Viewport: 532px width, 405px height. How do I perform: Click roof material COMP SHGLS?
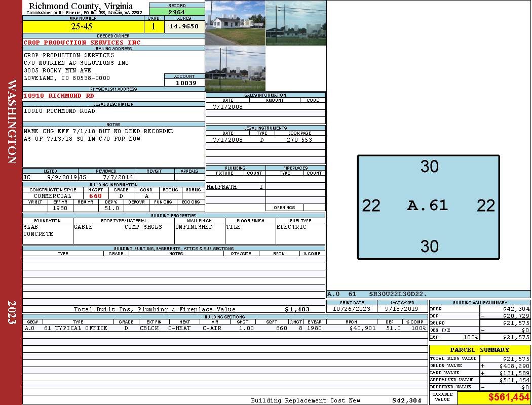tap(143, 227)
